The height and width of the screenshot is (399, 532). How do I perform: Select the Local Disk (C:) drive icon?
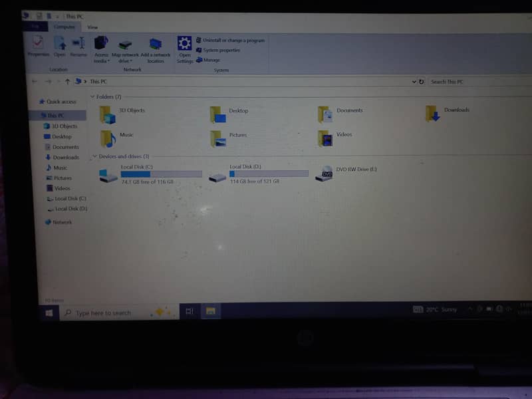pyautogui.click(x=108, y=175)
